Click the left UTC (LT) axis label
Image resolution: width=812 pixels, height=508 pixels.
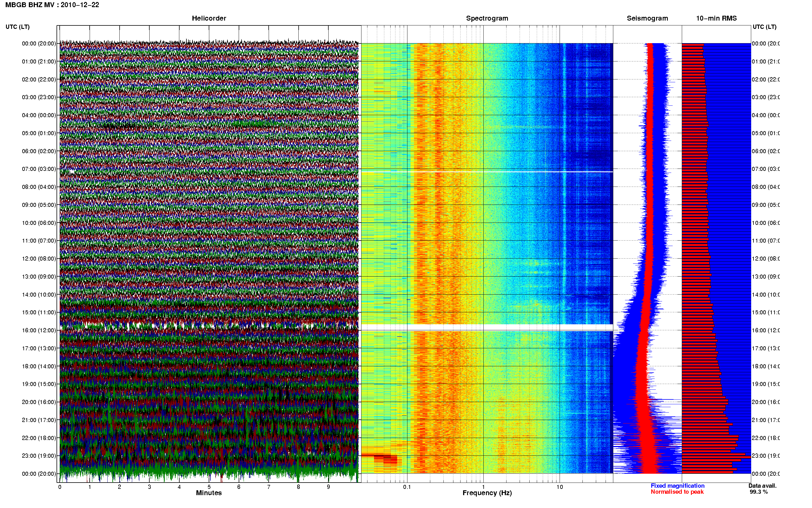tap(17, 27)
